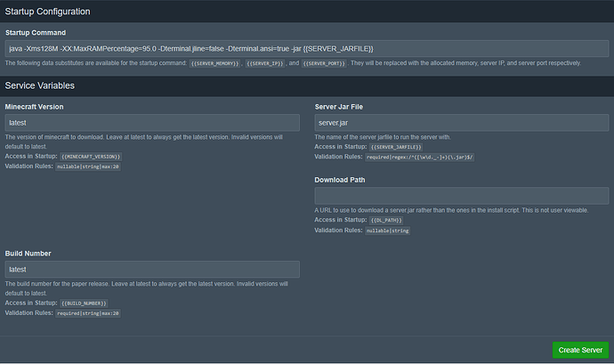Select the nullable|string|max:20 validation rule
This screenshot has width=614, height=364.
click(88, 166)
